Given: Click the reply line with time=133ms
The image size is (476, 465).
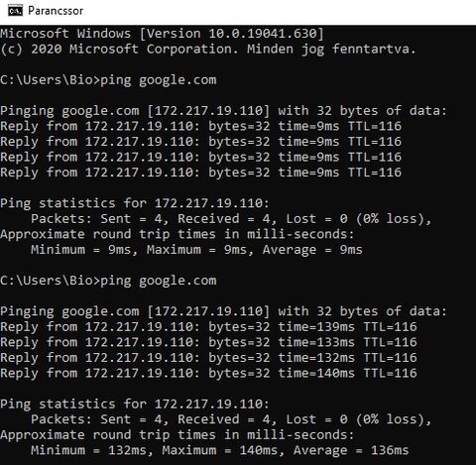Looking at the screenshot, I should point(208,342).
